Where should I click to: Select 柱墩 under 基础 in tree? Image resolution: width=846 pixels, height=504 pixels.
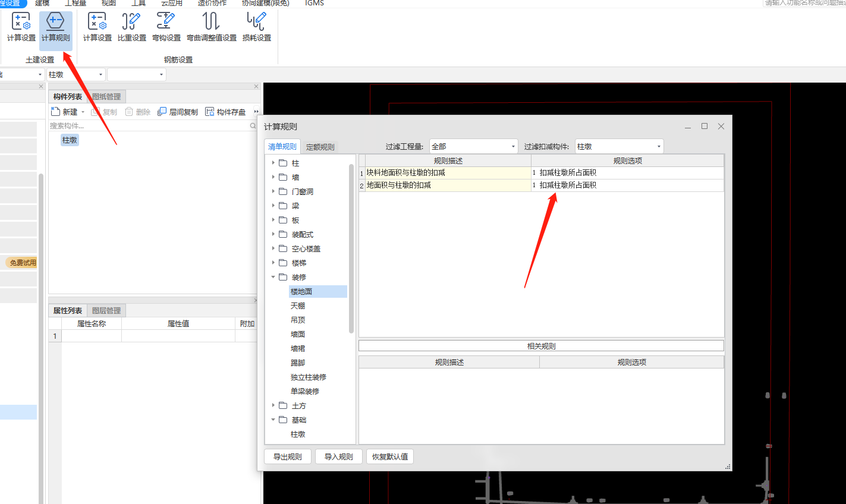coord(298,434)
